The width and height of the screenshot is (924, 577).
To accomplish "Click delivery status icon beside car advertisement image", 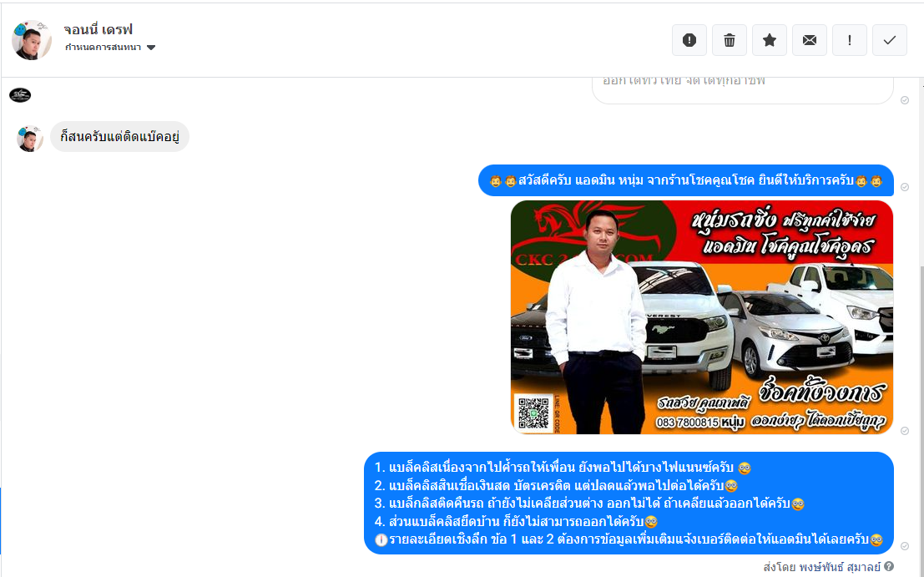I will tap(905, 430).
